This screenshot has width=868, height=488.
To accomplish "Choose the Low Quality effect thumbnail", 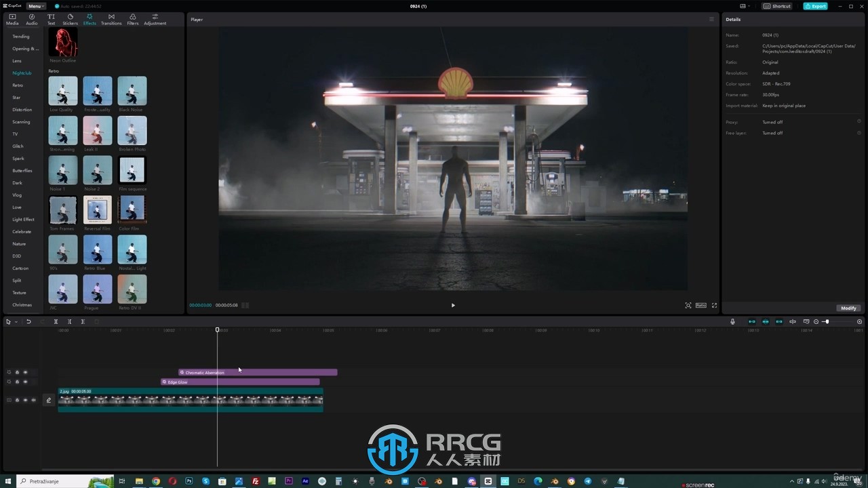I will coord(63,90).
